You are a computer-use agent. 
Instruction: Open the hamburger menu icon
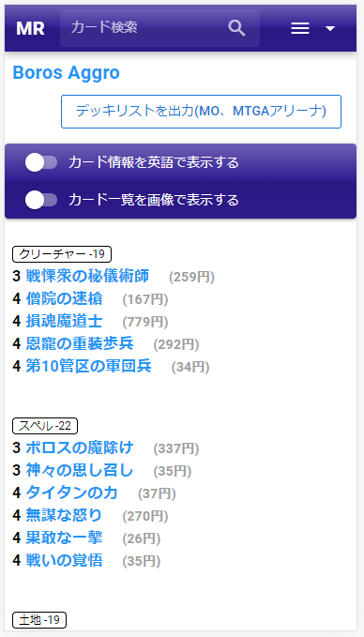[300, 28]
